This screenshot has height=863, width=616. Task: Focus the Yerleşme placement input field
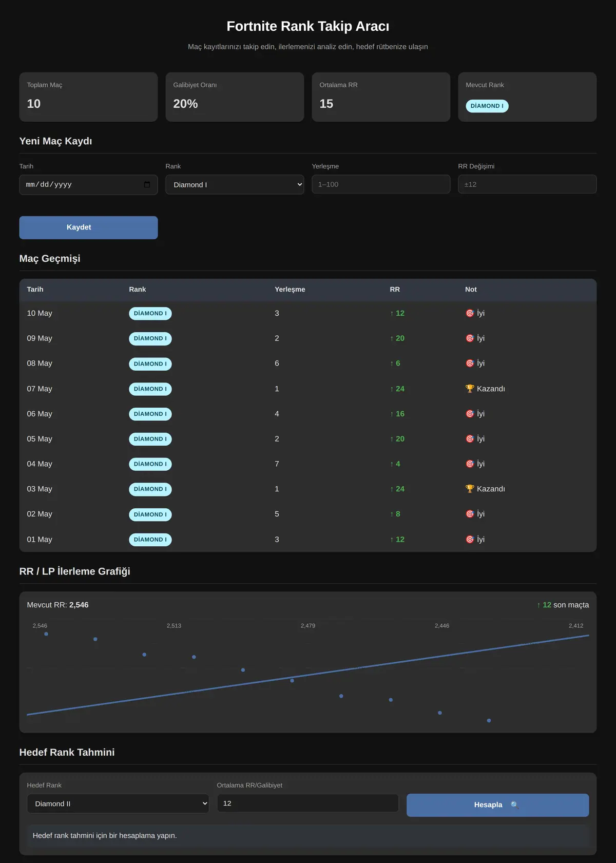(x=381, y=184)
